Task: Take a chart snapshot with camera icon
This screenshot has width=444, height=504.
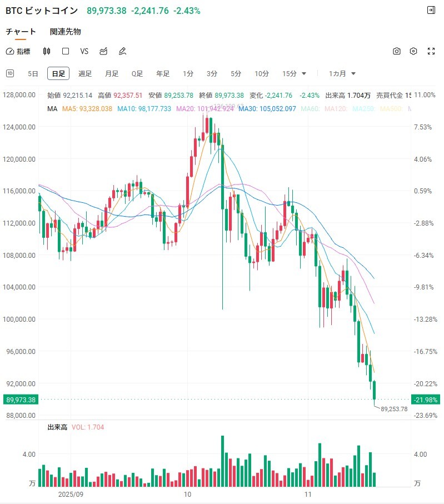Action: [397, 51]
